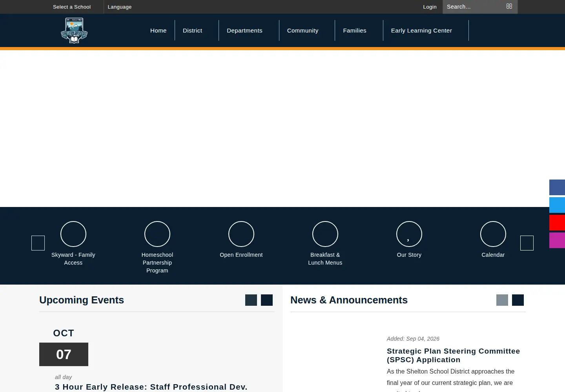Go to the Home page
Image resolution: width=565 pixels, height=392 pixels.
pos(159,31)
